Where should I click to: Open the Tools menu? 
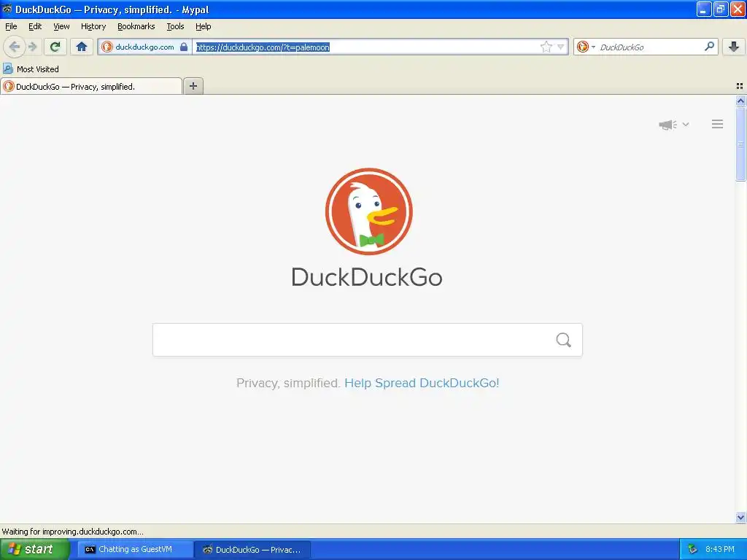click(175, 27)
